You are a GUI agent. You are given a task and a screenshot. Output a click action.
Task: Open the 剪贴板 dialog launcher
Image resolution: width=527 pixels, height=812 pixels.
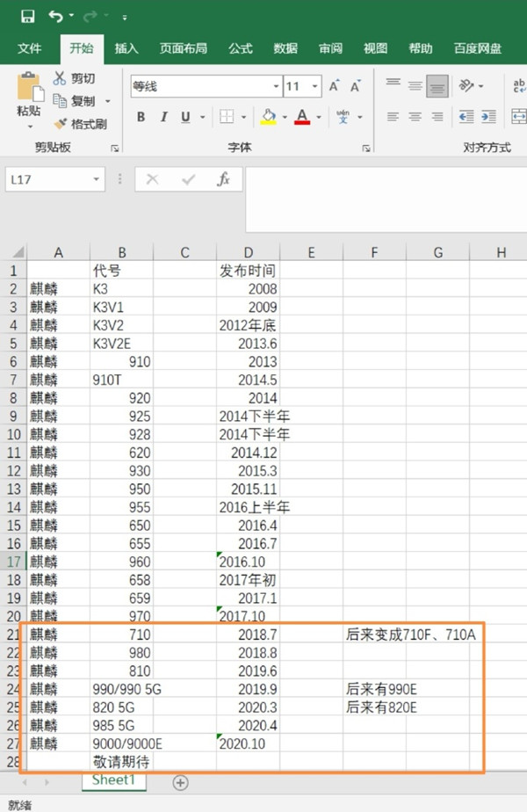[x=114, y=149]
